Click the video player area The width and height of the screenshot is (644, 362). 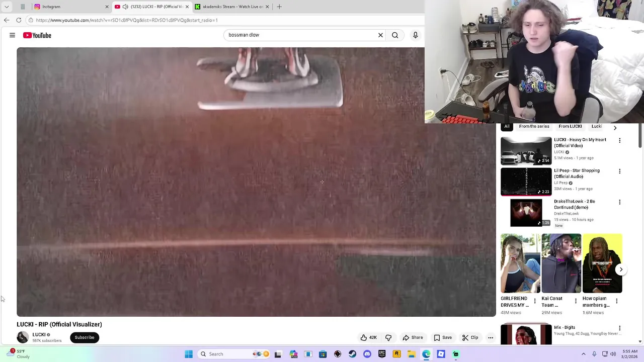click(256, 182)
